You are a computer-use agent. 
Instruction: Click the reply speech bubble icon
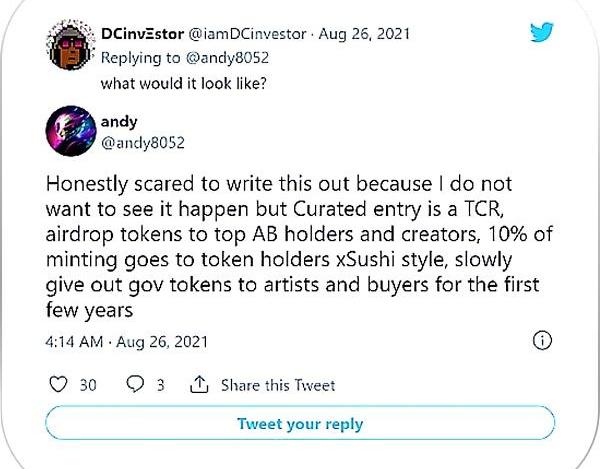coord(135,385)
